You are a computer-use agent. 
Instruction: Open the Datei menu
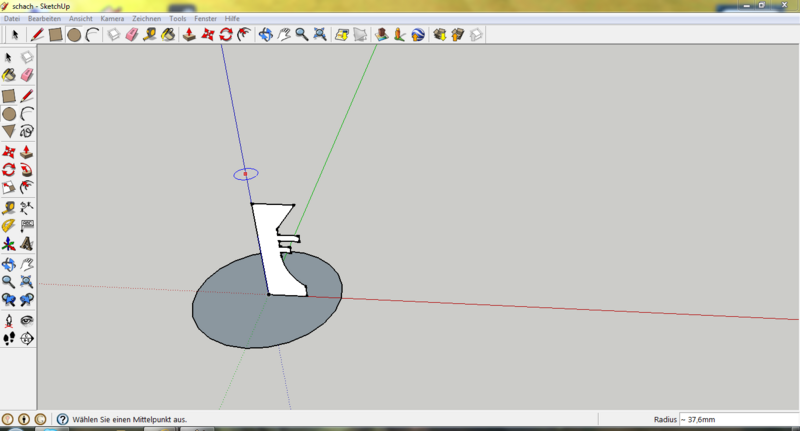[12, 19]
